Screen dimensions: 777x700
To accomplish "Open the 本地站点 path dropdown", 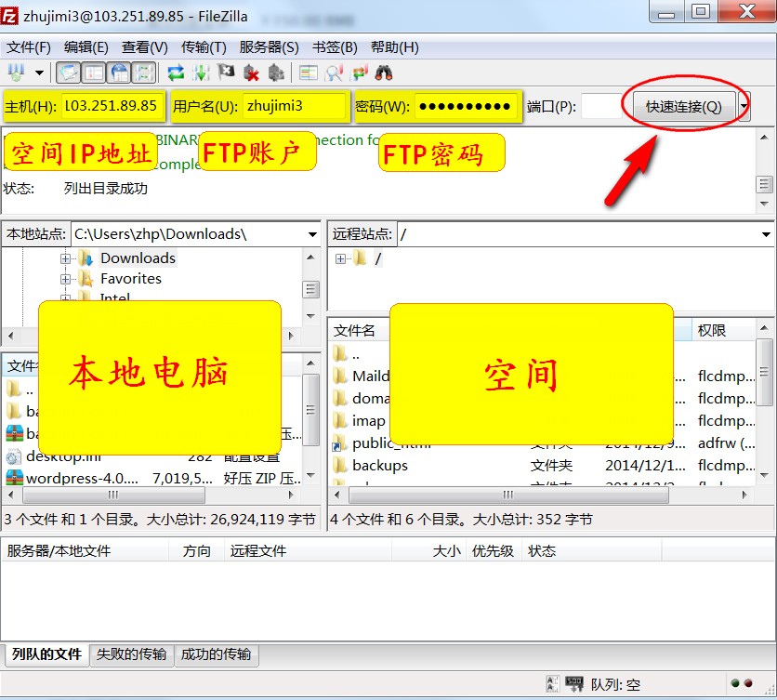I will pos(312,234).
